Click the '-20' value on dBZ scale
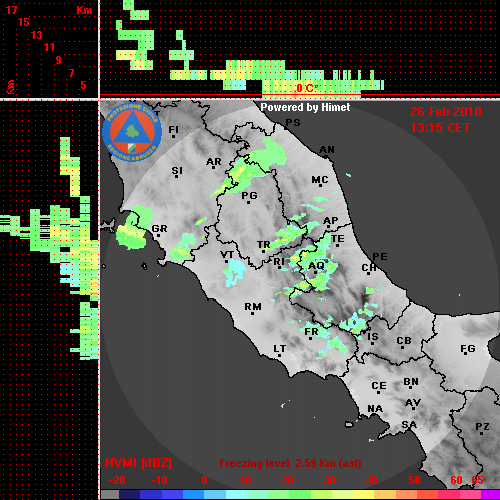This screenshot has height=500, width=500. point(117,480)
